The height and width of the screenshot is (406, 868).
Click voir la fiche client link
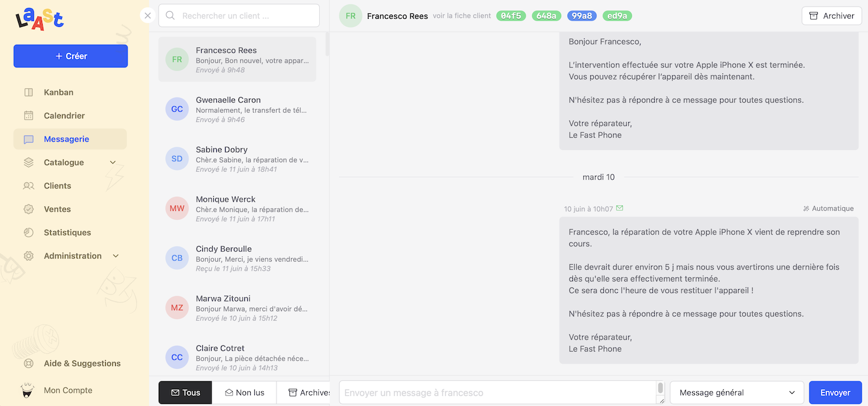click(462, 16)
